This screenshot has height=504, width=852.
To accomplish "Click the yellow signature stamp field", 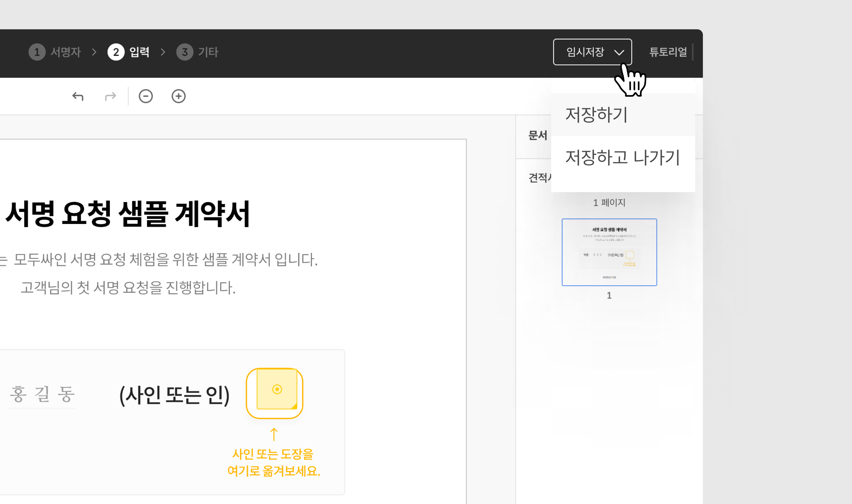I will click(274, 393).
